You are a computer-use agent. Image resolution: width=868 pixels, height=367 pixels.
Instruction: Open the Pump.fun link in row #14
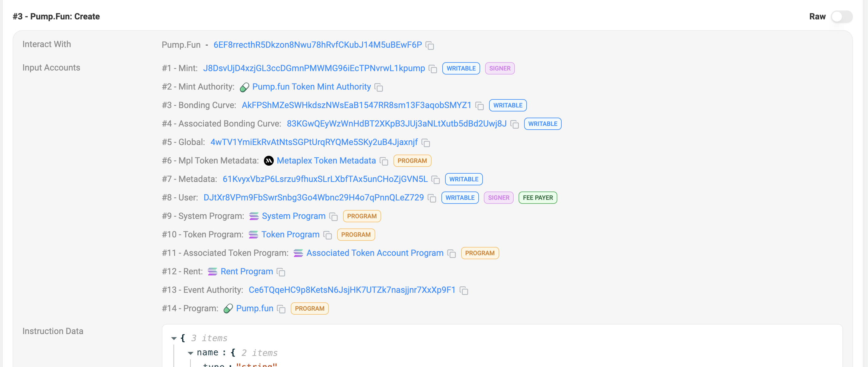click(x=254, y=308)
